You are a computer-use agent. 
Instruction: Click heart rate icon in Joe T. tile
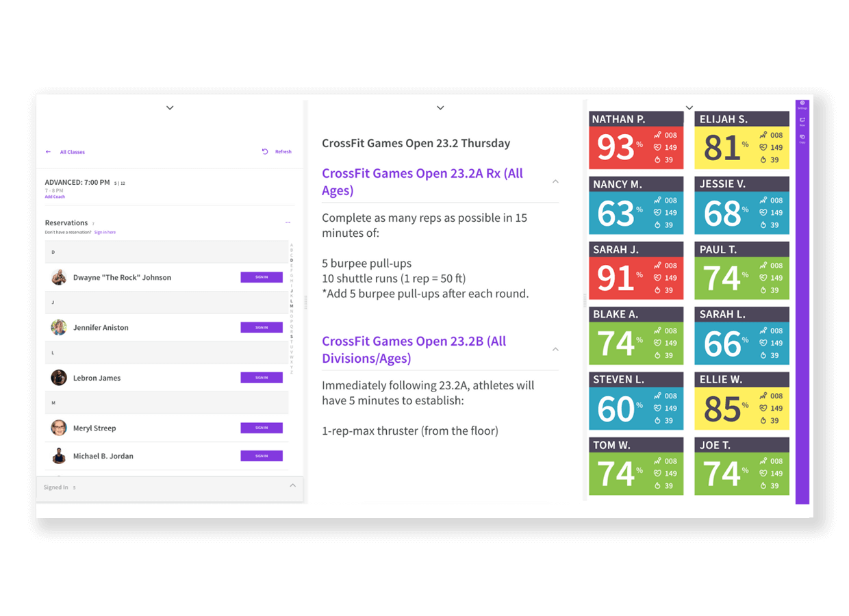pyautogui.click(x=763, y=473)
